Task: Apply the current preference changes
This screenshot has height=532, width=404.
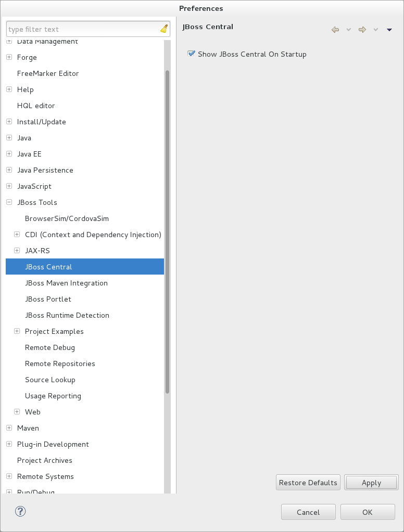Action: (371, 482)
